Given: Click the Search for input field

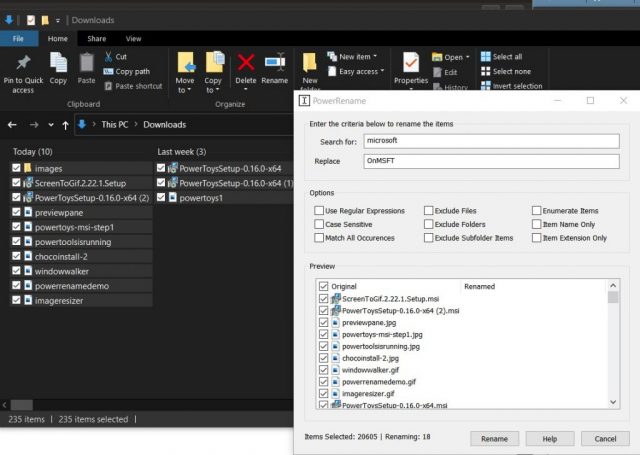Looking at the screenshot, I should 491,141.
